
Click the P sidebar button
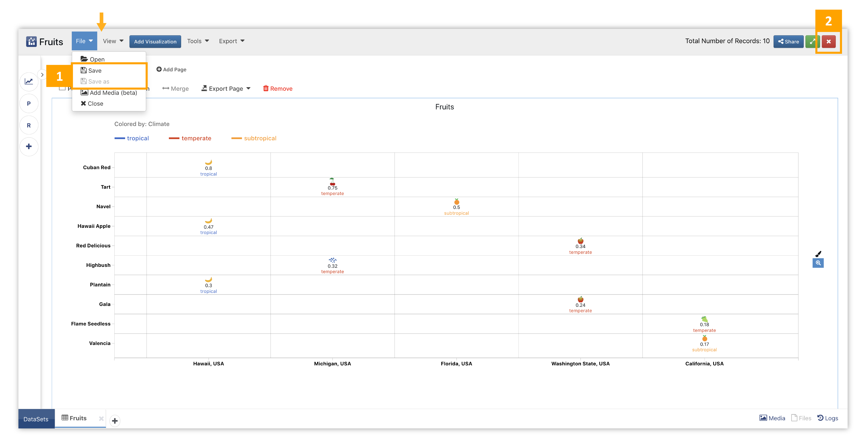click(29, 103)
